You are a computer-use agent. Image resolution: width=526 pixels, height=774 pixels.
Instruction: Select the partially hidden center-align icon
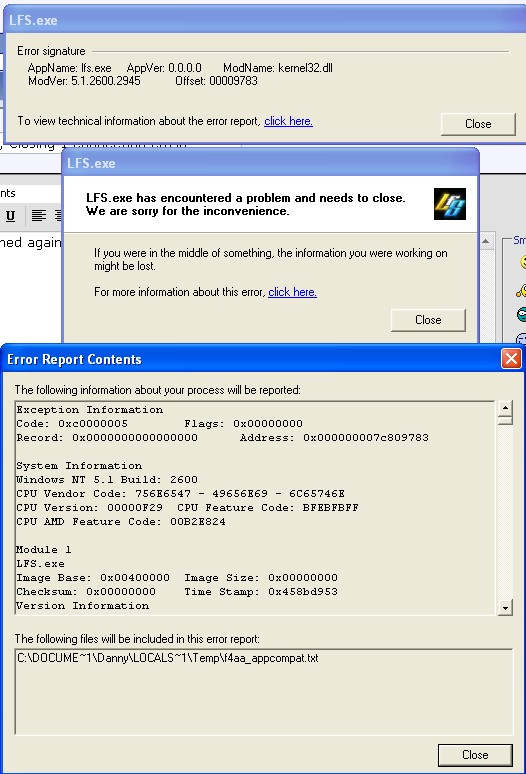coord(58,216)
